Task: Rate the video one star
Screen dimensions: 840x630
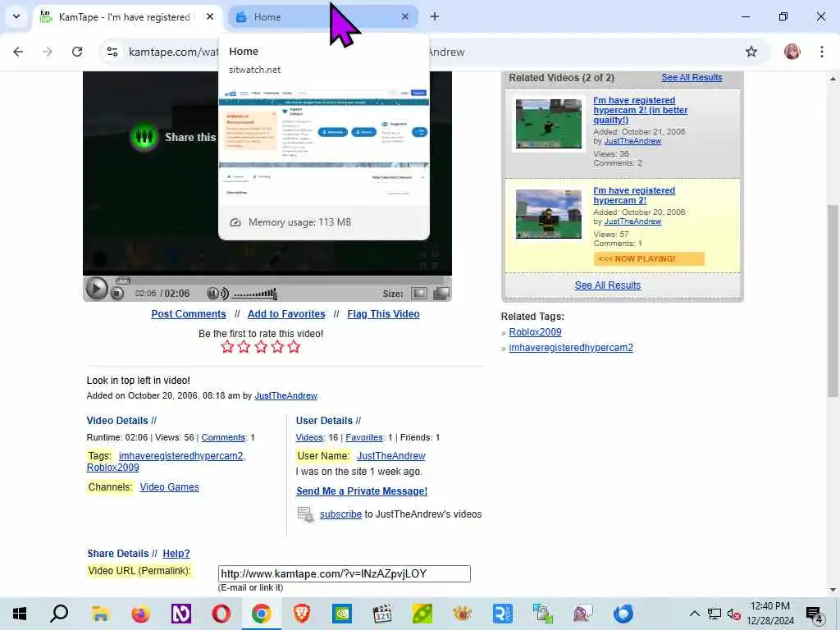Action: [227, 347]
